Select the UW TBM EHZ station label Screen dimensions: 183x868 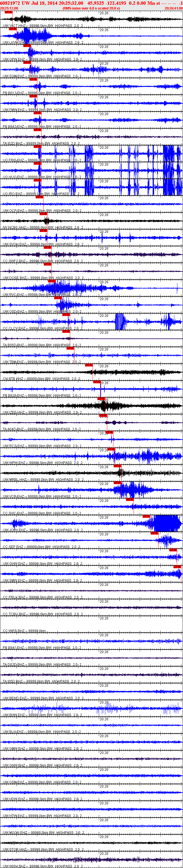pyautogui.click(x=41, y=363)
